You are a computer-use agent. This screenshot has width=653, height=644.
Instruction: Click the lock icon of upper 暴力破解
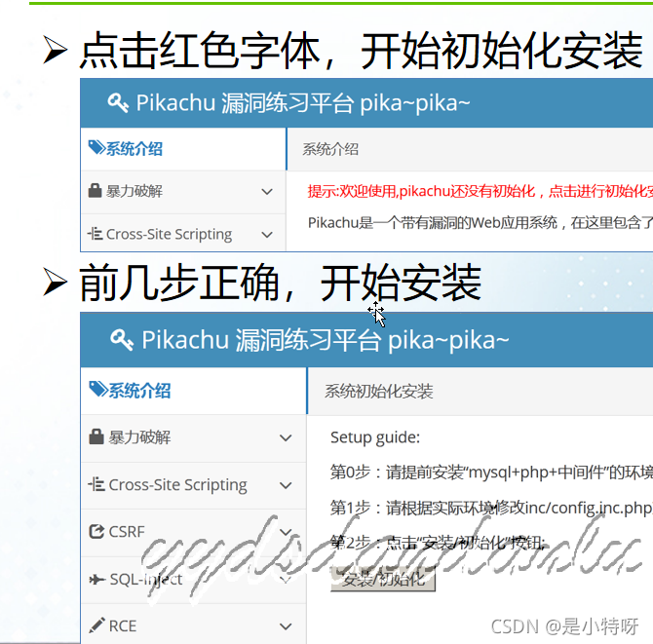coord(95,191)
